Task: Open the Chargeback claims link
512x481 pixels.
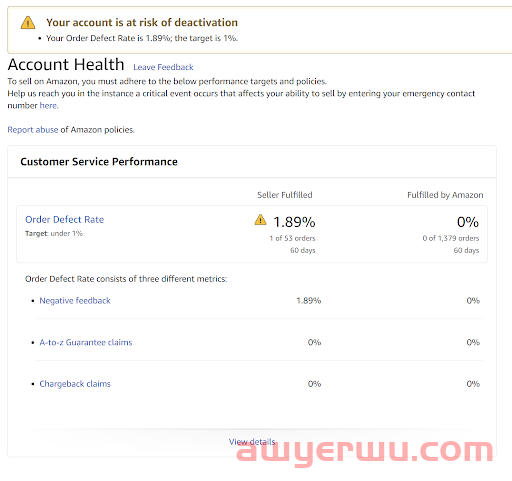Action: (x=75, y=384)
